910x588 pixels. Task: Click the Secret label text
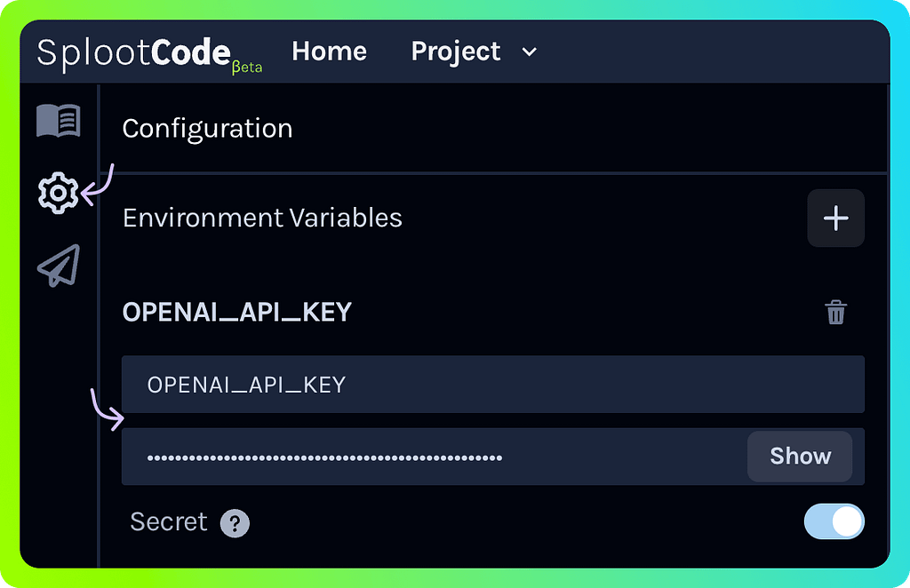pyautogui.click(x=168, y=521)
